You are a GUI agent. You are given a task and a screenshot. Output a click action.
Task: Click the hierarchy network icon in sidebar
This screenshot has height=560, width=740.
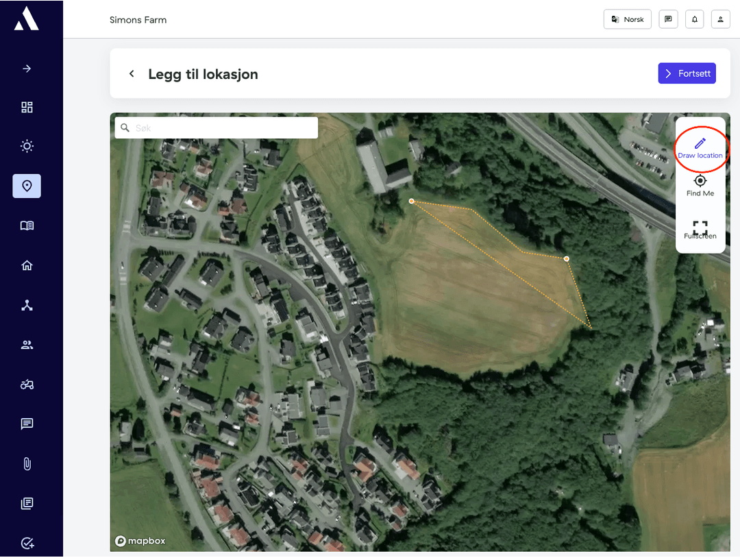(27, 305)
